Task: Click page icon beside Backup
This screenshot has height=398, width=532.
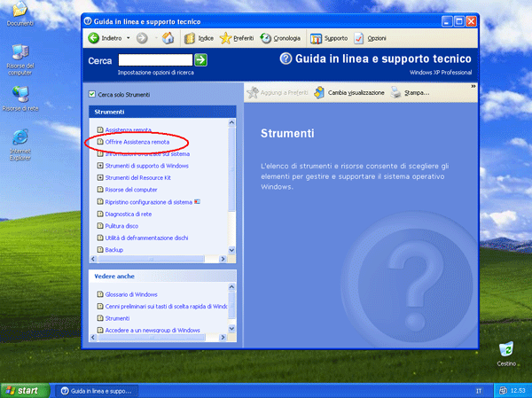Action: pos(100,249)
